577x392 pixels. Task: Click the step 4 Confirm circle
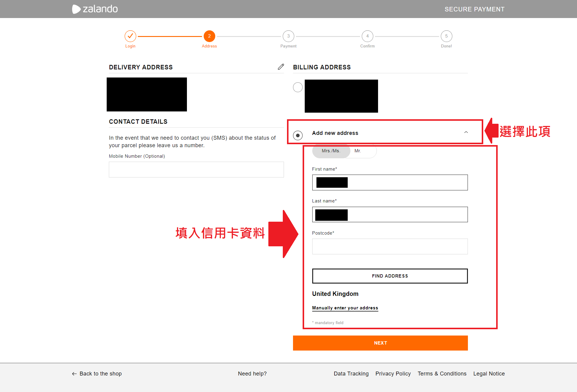tap(367, 36)
